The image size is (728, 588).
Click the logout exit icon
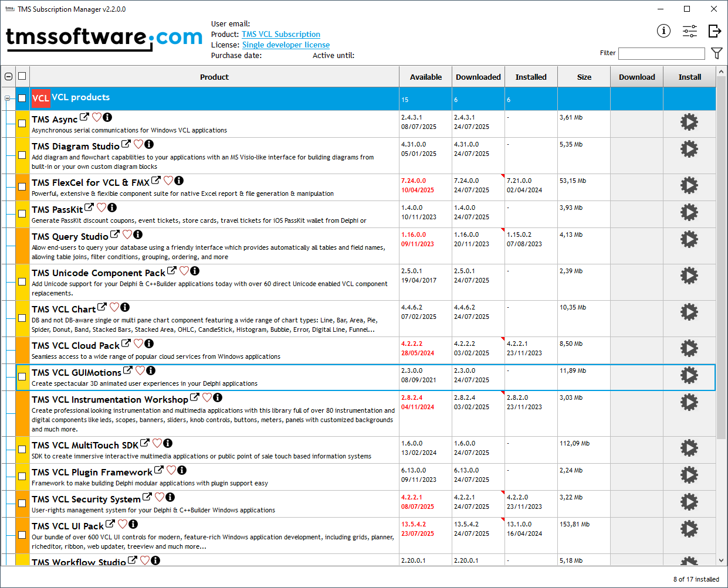click(715, 31)
